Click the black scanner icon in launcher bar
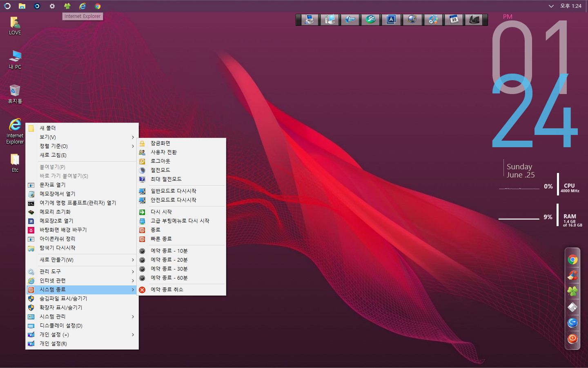Viewport: 588px width, 368px height. click(x=474, y=20)
